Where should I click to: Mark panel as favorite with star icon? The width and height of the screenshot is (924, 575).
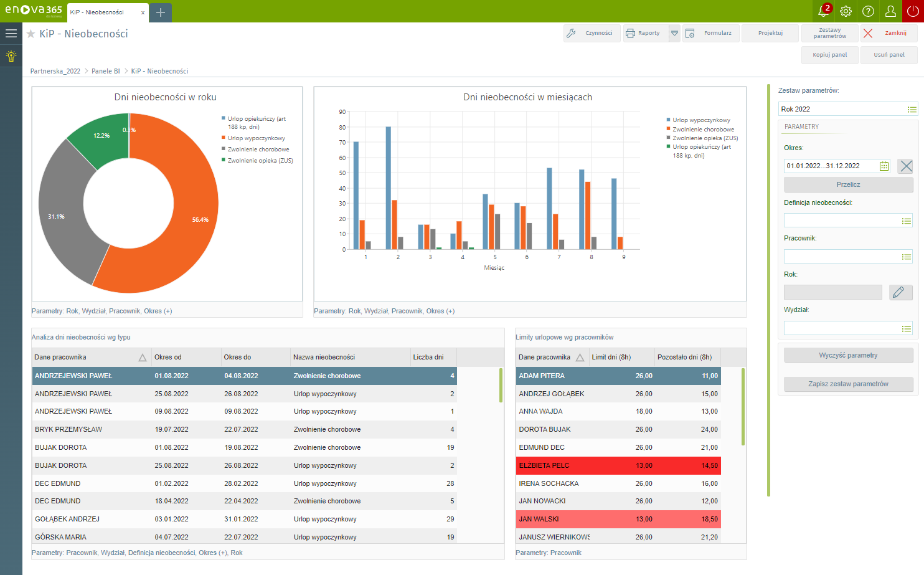(x=31, y=34)
